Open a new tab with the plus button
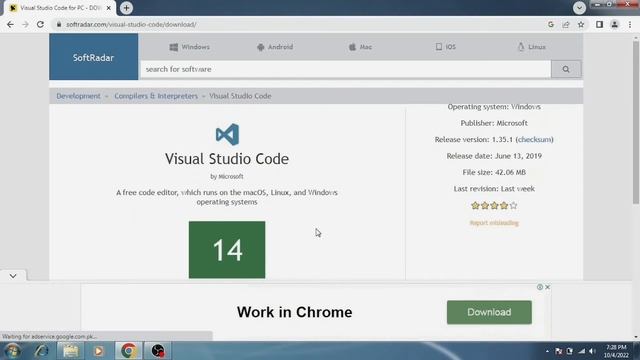640x360 pixels. (127, 8)
